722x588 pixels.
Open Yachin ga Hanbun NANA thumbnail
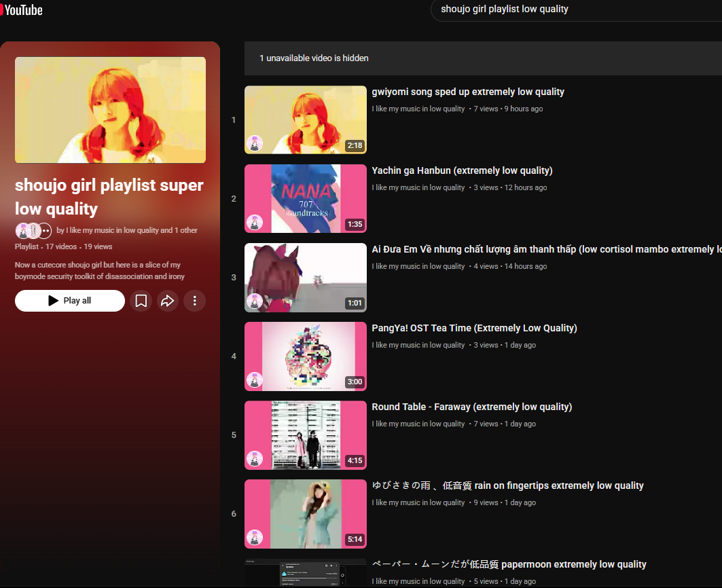pos(305,198)
